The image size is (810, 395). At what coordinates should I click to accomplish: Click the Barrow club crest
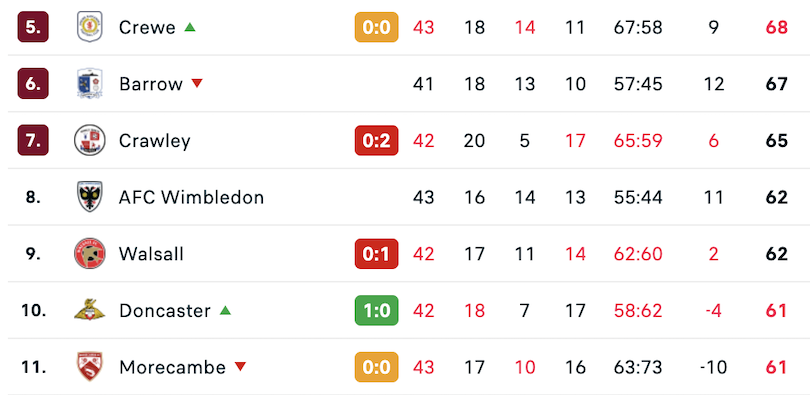pyautogui.click(x=89, y=84)
